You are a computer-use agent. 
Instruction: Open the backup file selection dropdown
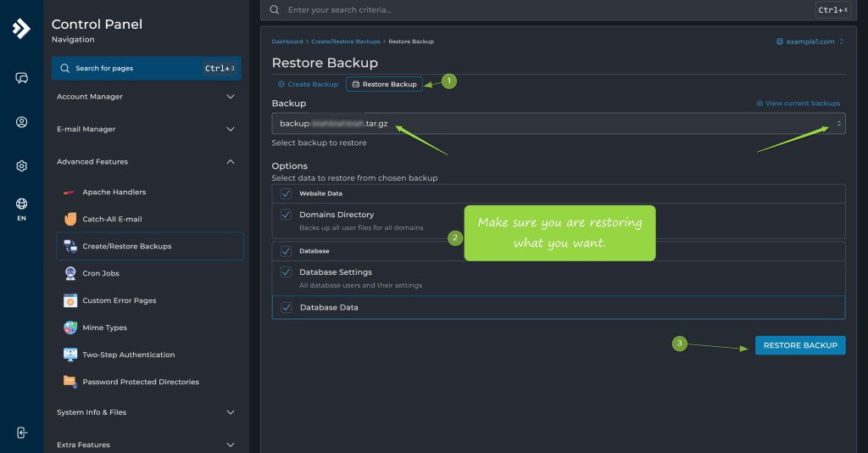click(x=558, y=124)
